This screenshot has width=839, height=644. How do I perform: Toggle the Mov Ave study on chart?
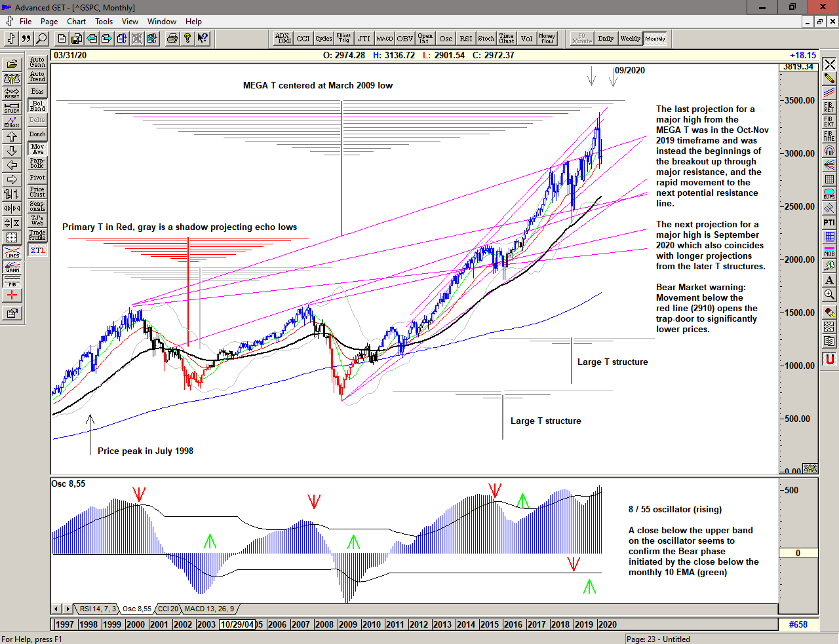pyautogui.click(x=37, y=149)
